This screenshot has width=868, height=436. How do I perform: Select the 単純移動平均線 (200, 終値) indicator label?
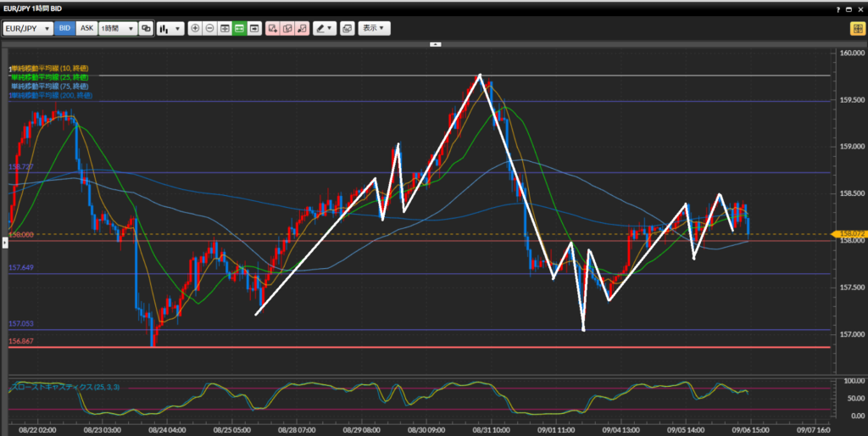click(x=51, y=96)
